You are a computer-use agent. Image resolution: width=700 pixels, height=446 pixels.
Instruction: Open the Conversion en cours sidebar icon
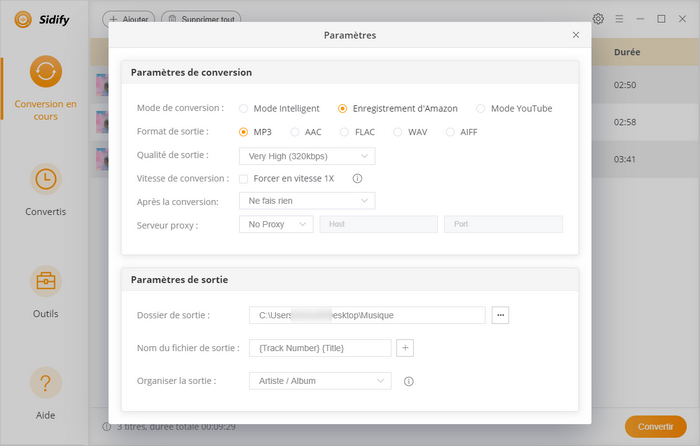point(45,72)
